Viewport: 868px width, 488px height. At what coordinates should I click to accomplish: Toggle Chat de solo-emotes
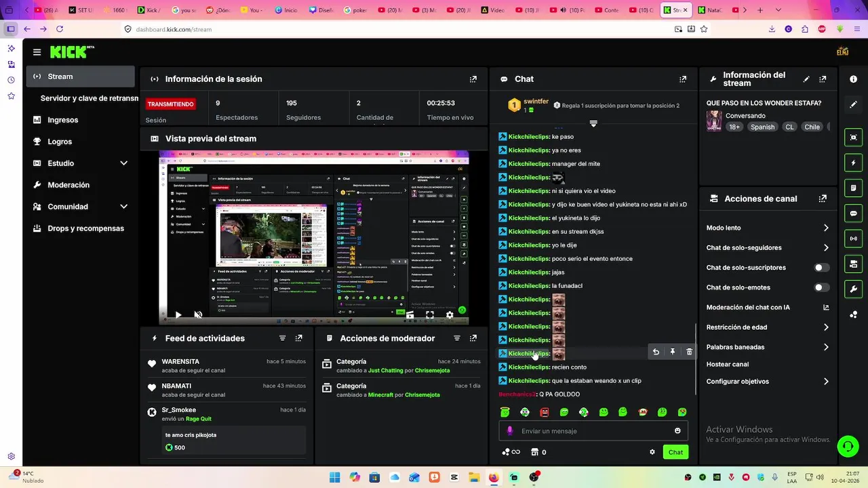pyautogui.click(x=821, y=287)
